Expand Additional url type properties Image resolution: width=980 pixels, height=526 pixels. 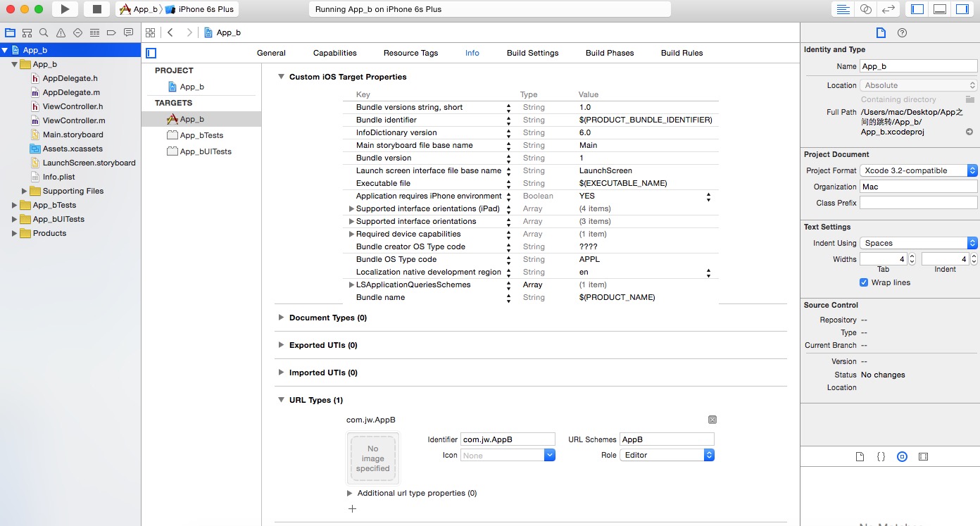coord(349,493)
